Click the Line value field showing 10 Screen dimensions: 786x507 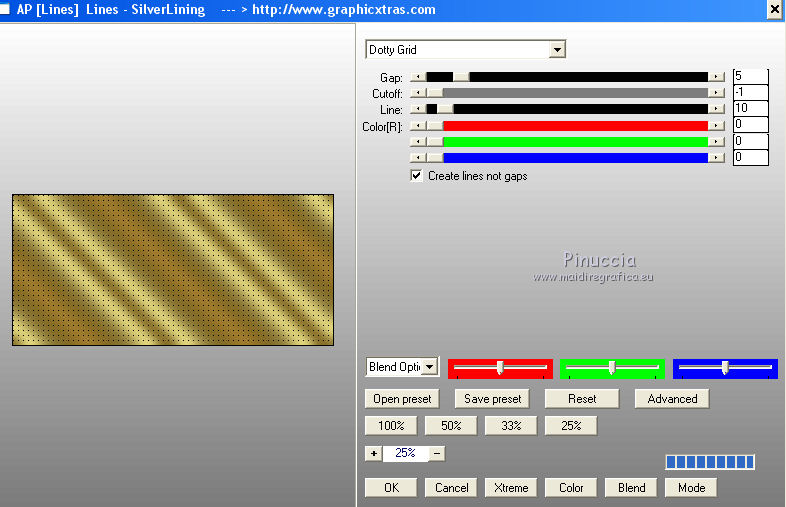coord(750,108)
